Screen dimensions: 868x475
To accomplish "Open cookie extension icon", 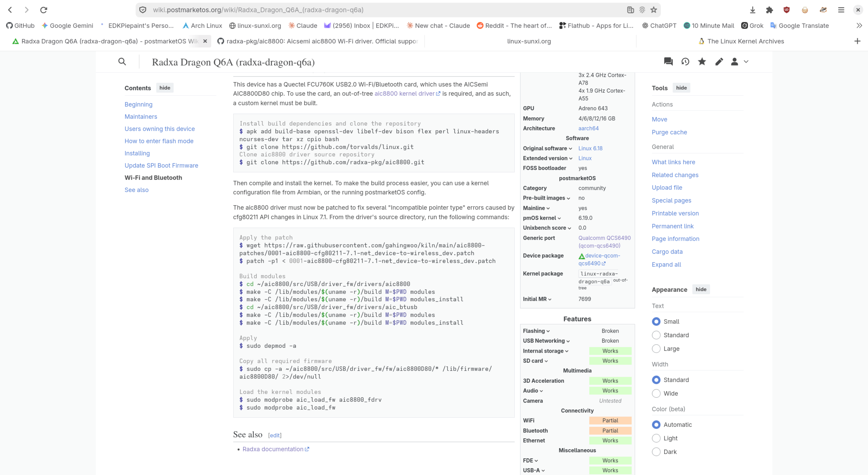I will pyautogui.click(x=805, y=10).
